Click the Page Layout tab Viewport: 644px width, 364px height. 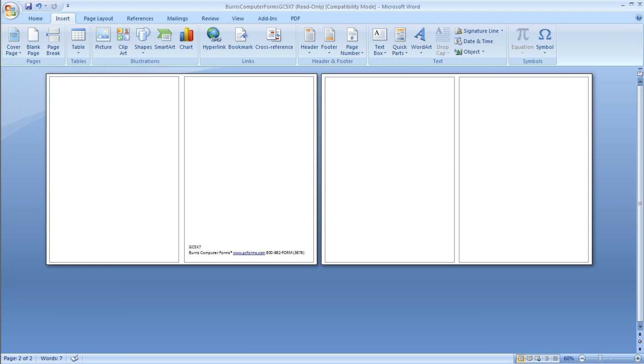99,18
